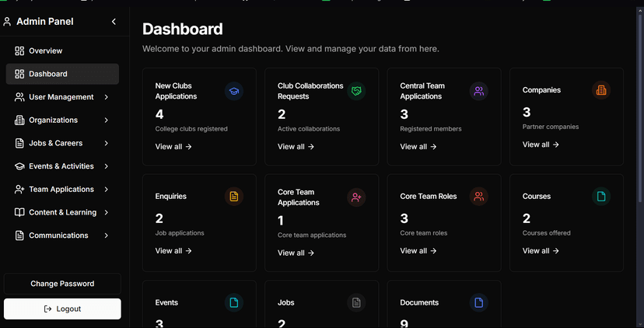Click the Communications document icon
The width and height of the screenshot is (644, 328).
(x=19, y=236)
